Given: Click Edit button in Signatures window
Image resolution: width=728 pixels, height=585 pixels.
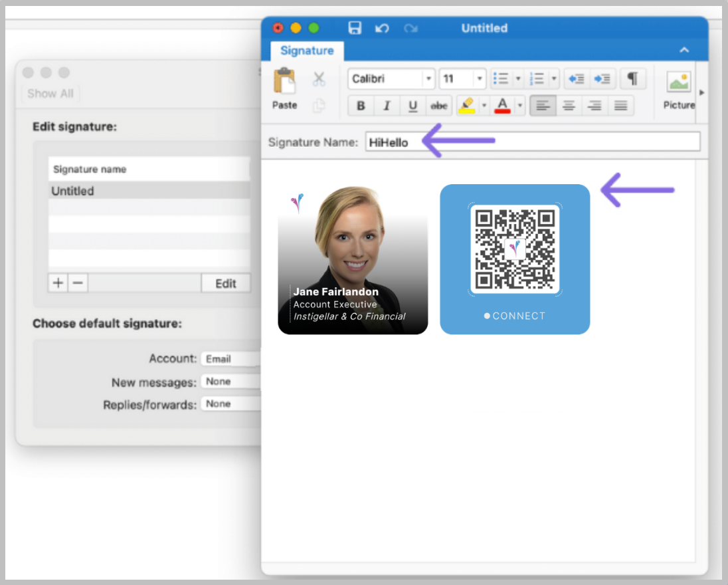Looking at the screenshot, I should pyautogui.click(x=226, y=283).
